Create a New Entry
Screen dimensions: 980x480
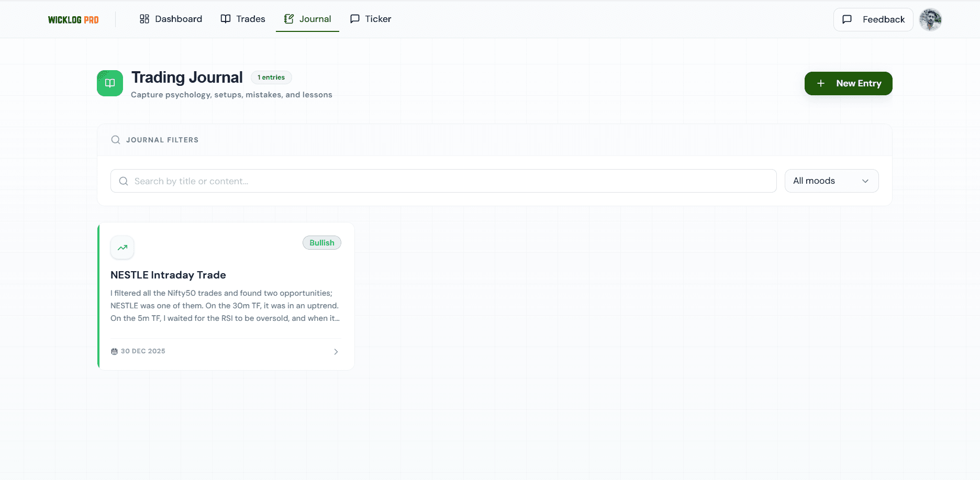point(848,83)
